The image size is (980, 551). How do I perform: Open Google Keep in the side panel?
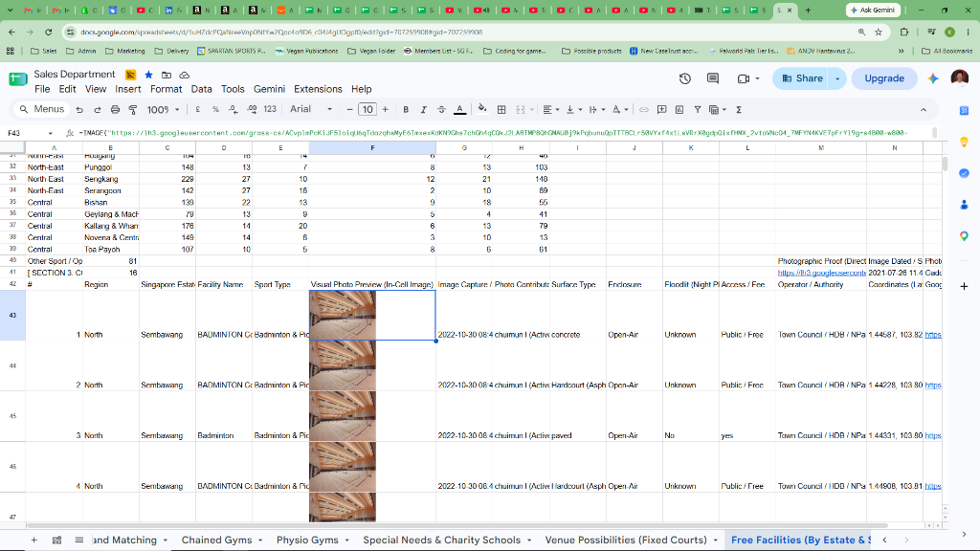[x=964, y=142]
